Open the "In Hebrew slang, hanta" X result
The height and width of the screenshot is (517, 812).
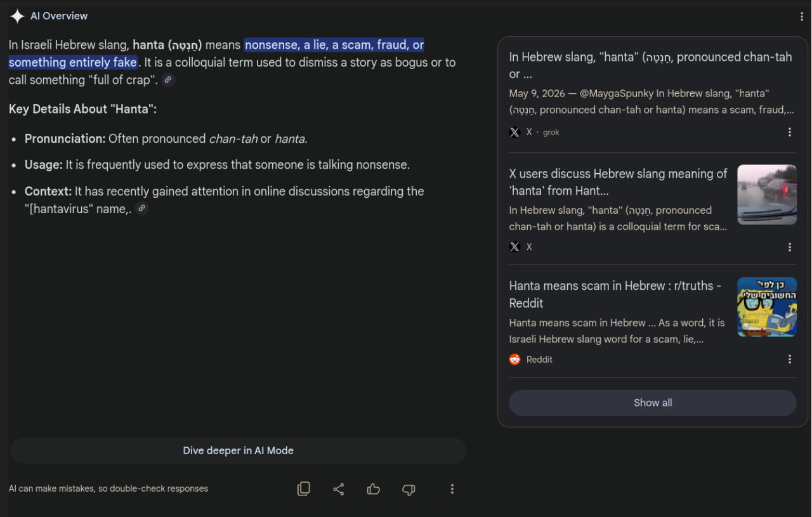point(650,65)
